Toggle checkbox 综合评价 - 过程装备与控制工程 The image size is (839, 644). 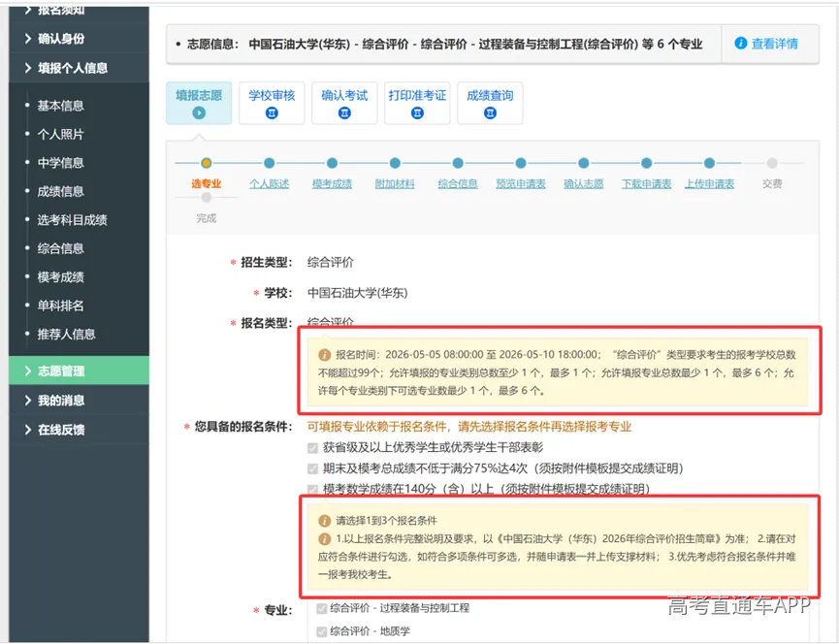click(x=322, y=608)
